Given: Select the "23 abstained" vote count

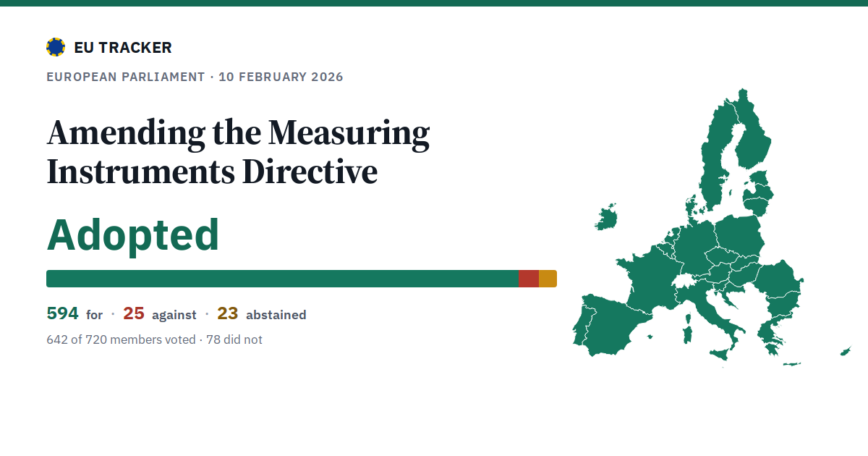Looking at the screenshot, I should coord(261,314).
